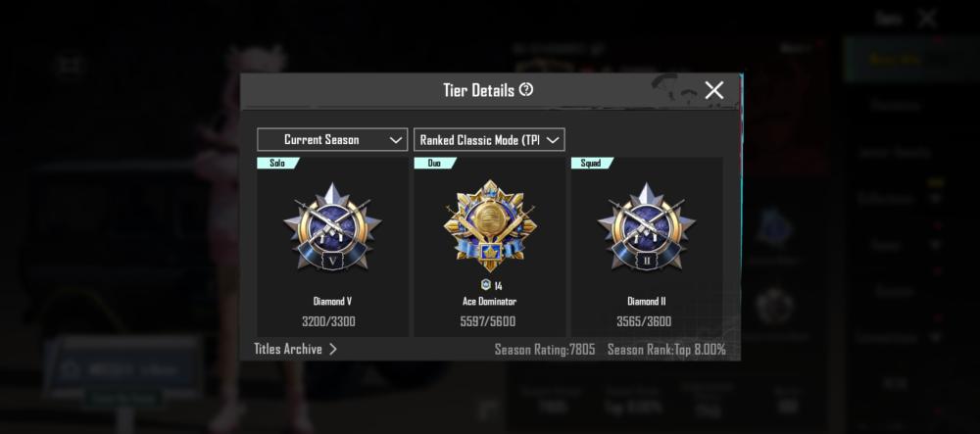Click the Duo mode label

[x=434, y=163]
